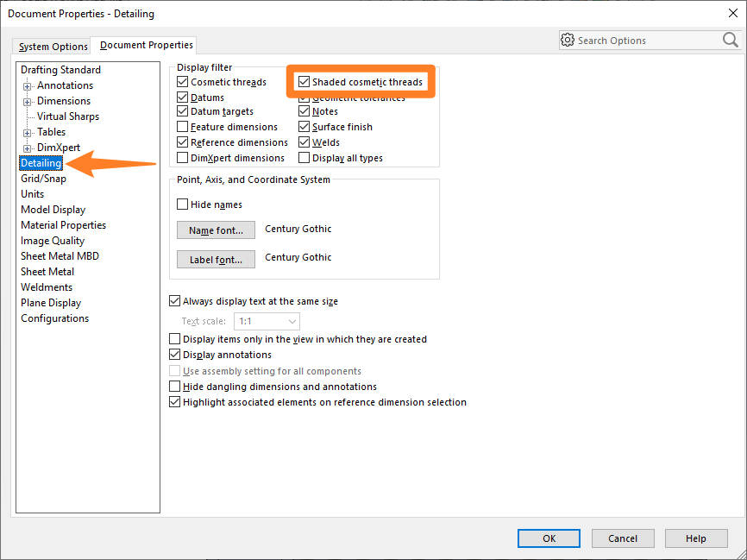Expand the DimXpert tree node
This screenshot has height=560, width=747.
click(x=26, y=147)
